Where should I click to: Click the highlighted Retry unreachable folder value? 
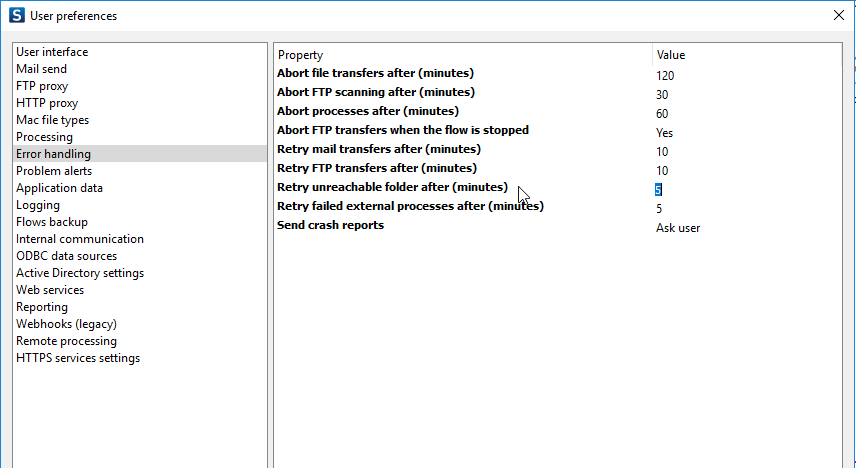[x=659, y=190]
